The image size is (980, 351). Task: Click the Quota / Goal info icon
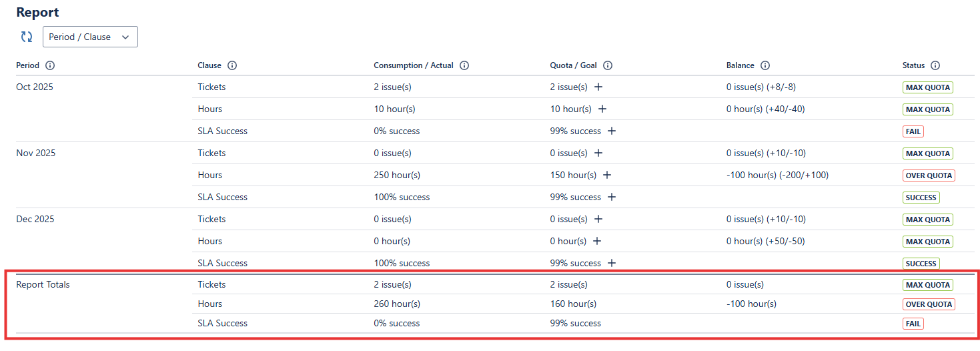coord(608,65)
